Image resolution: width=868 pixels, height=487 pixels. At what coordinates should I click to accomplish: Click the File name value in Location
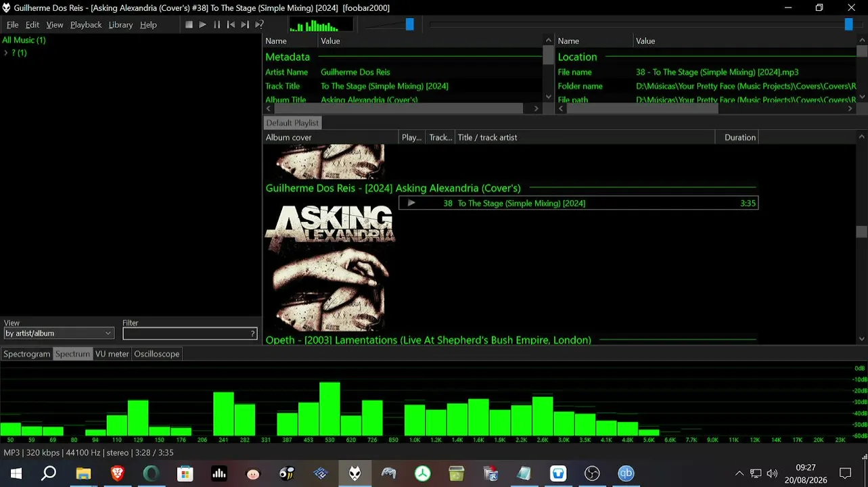(717, 72)
